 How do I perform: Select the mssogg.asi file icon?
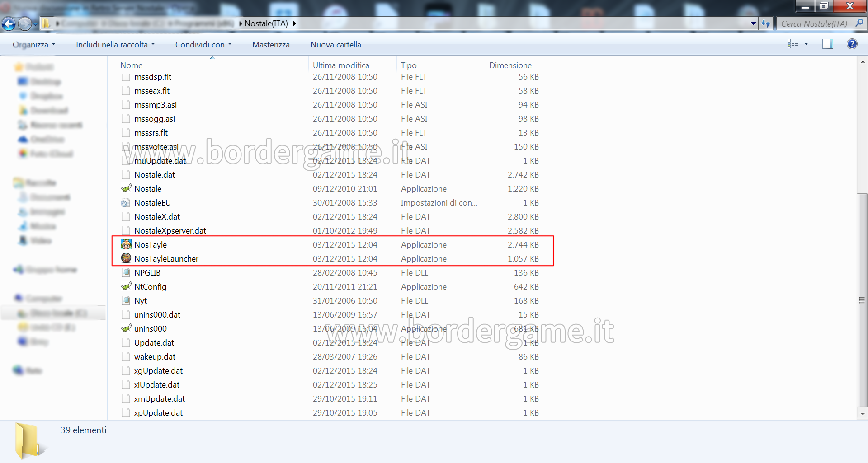126,118
